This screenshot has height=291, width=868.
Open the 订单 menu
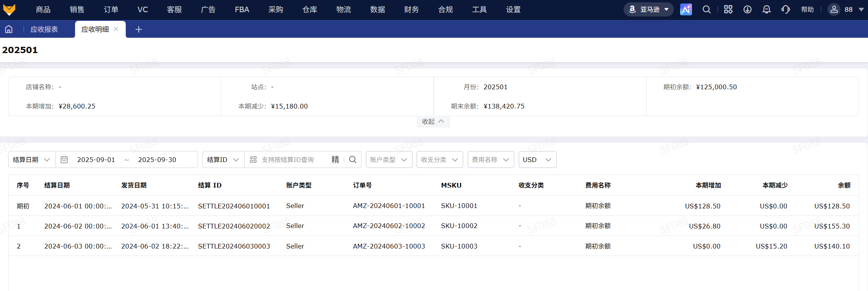pyautogui.click(x=111, y=9)
